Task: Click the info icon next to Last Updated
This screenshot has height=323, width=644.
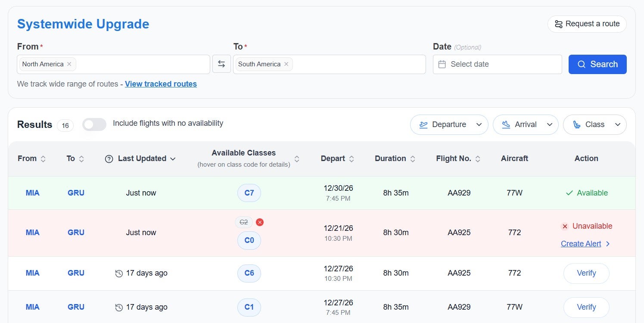Action: (x=109, y=158)
